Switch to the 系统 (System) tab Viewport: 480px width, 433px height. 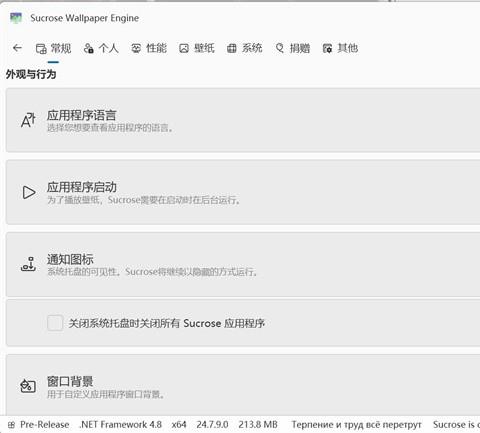tap(244, 49)
